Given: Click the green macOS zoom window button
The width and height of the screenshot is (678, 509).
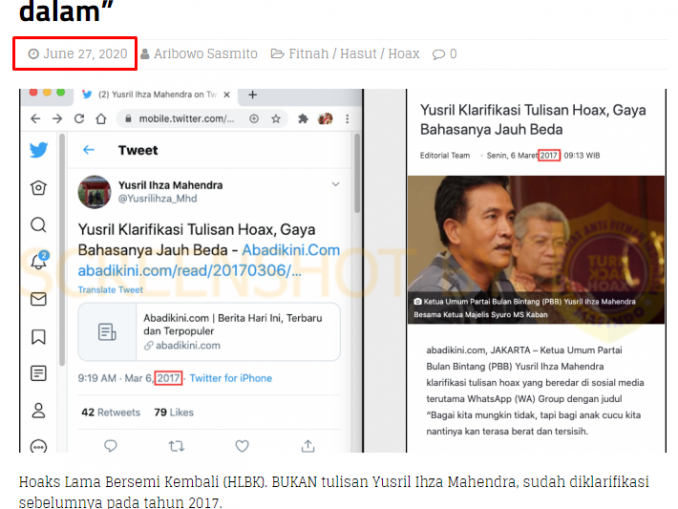Looking at the screenshot, I should 61,92.
